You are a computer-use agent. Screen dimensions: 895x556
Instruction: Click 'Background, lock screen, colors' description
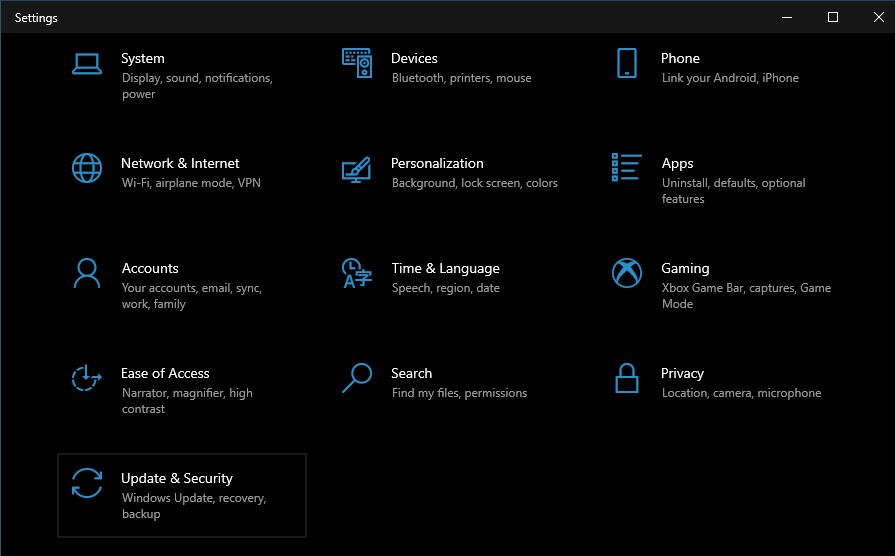coord(475,183)
